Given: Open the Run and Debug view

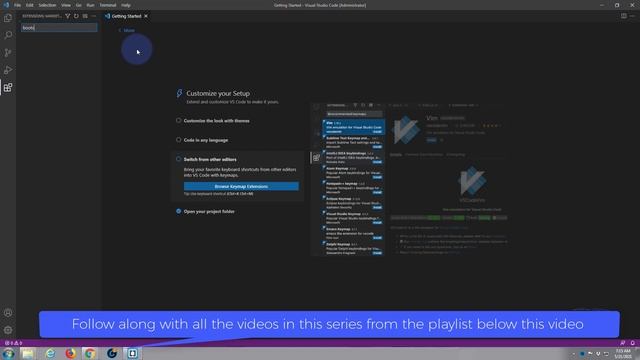Looking at the screenshot, I should coord(8,70).
